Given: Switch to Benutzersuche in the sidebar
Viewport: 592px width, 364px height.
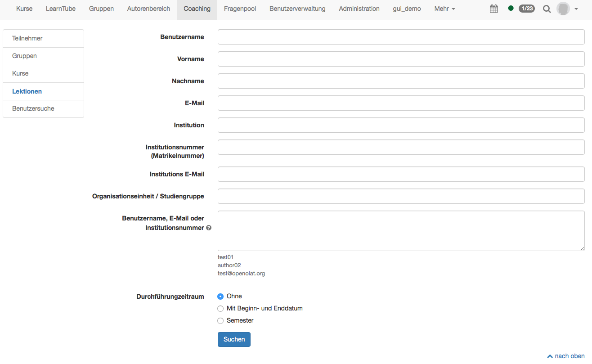Looking at the screenshot, I should (33, 108).
